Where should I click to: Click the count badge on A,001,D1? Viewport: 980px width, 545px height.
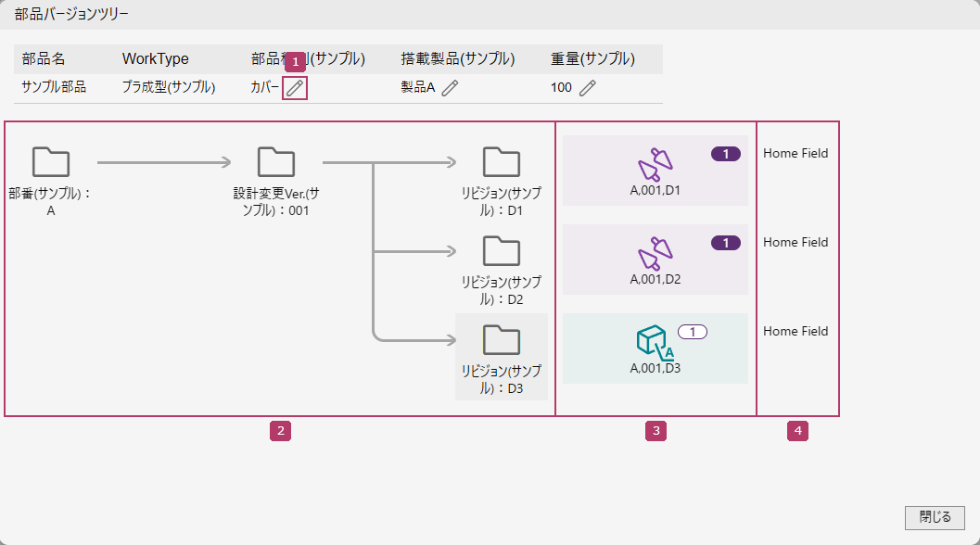[725, 154]
